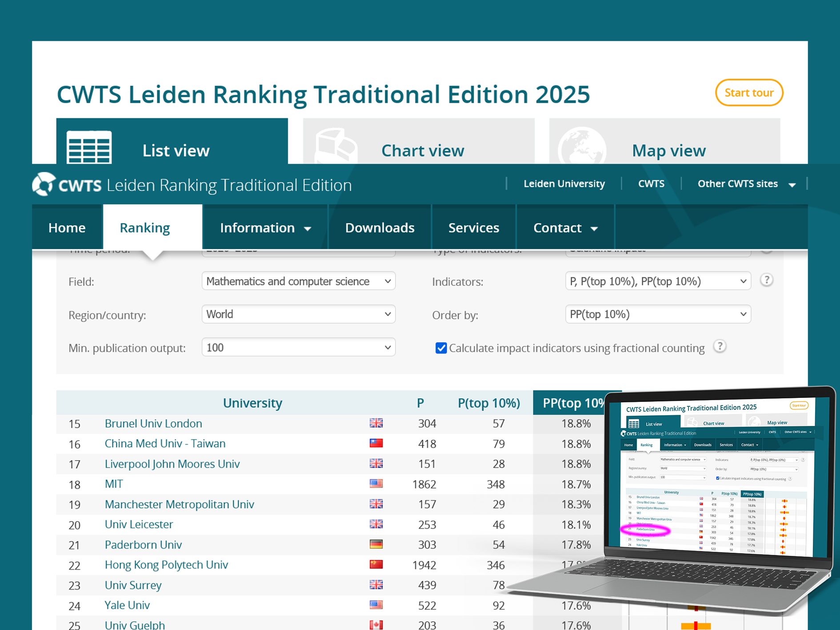
Task: Click the help icon beside Indicators
Action: pyautogui.click(x=766, y=280)
